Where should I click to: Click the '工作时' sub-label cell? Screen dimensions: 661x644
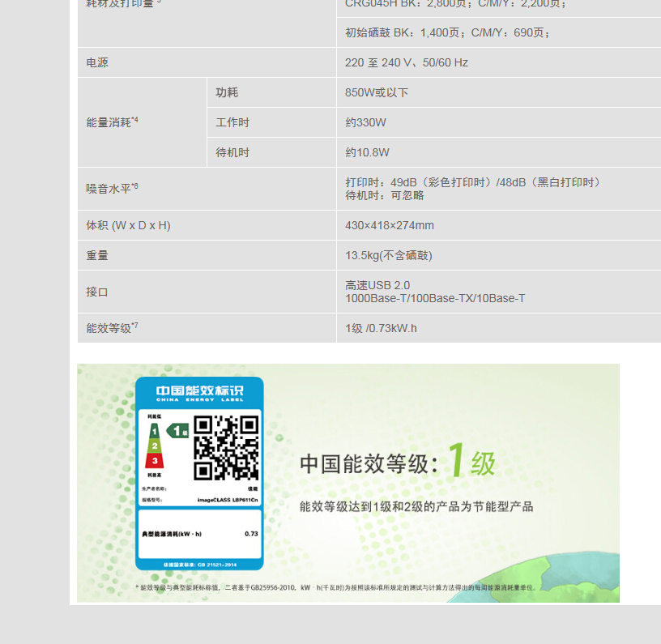(271, 122)
